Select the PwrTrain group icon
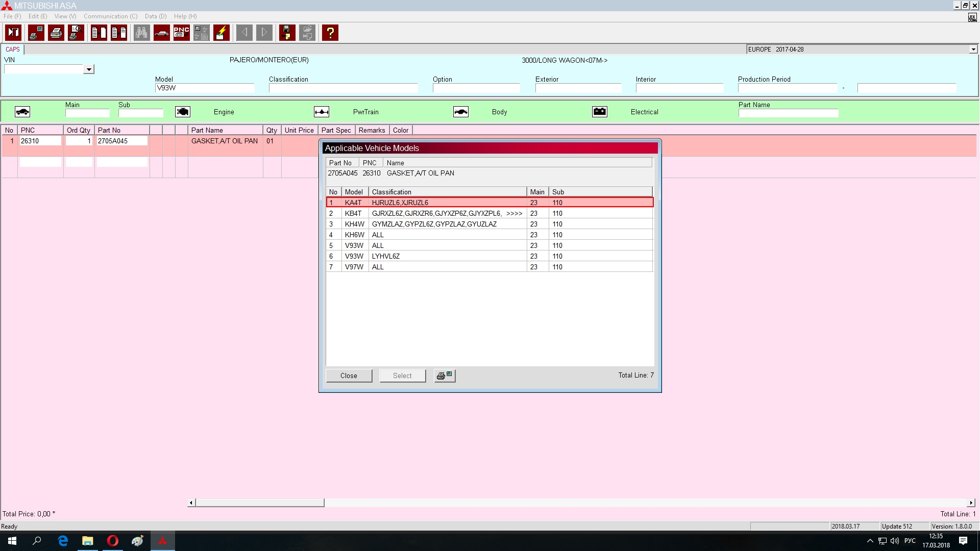This screenshot has width=980, height=551. [322, 112]
